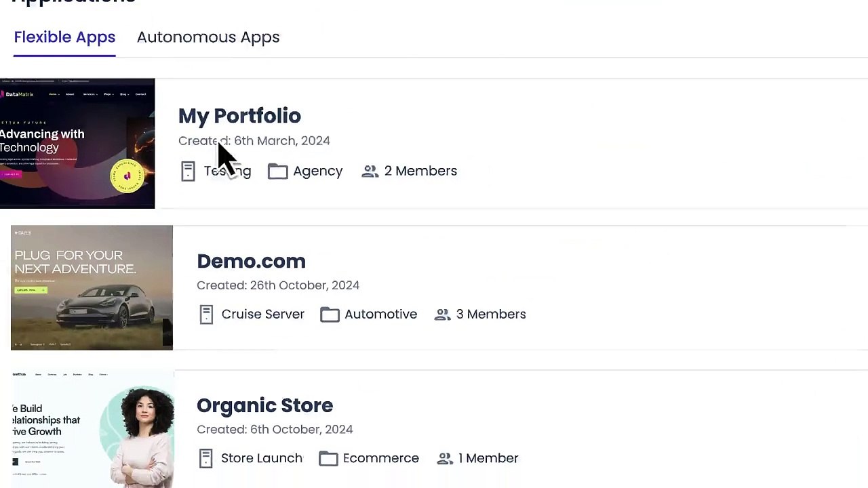The width and height of the screenshot is (868, 488).
Task: Click the members icon beside 2 Members
Action: (x=370, y=171)
